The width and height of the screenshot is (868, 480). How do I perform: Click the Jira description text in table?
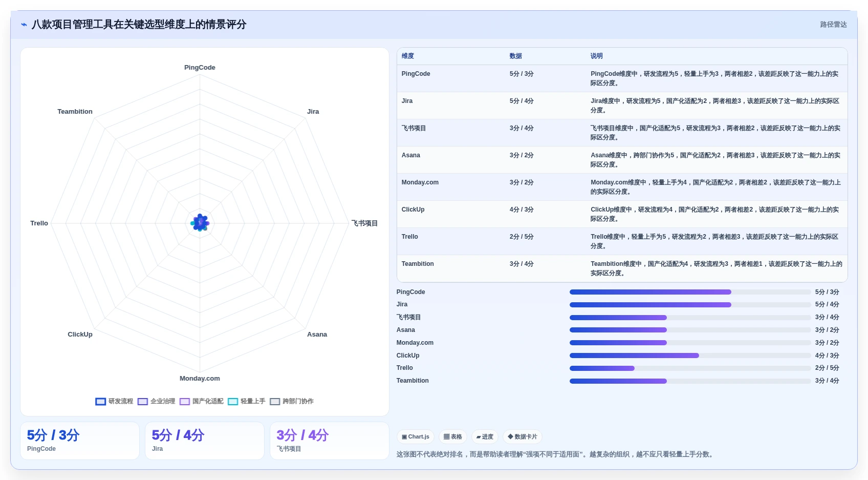coord(715,106)
